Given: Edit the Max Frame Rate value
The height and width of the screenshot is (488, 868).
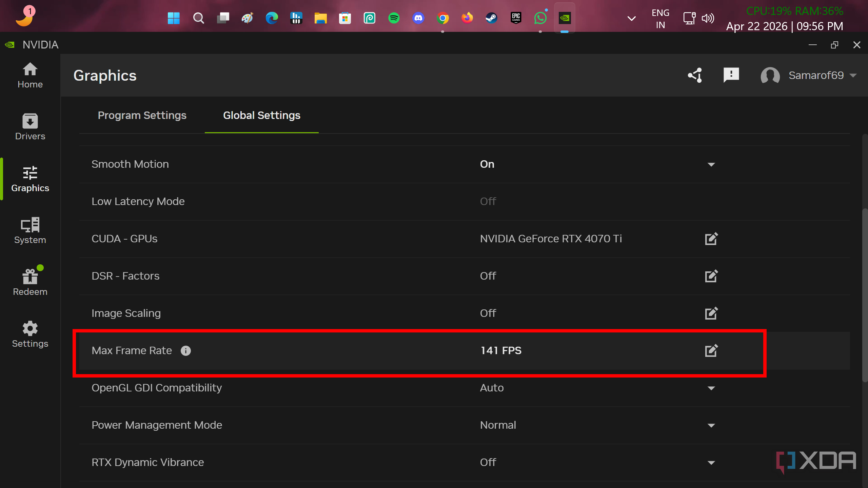Looking at the screenshot, I should (711, 351).
